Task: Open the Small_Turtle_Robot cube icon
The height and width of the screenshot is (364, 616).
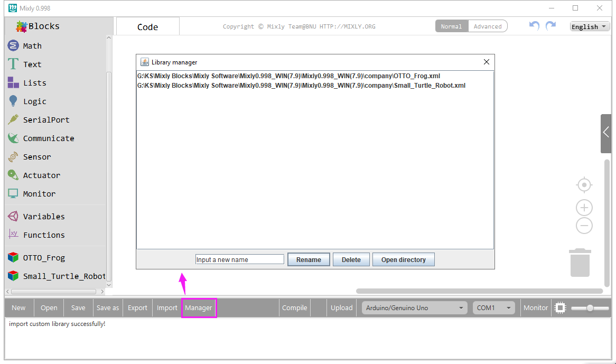Action: click(13, 276)
